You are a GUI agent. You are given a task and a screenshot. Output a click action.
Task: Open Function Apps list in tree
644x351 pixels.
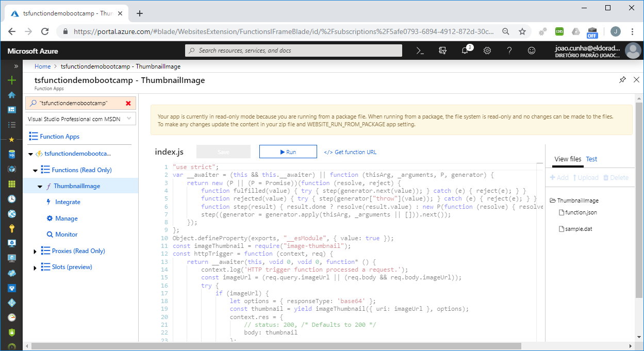(59, 137)
